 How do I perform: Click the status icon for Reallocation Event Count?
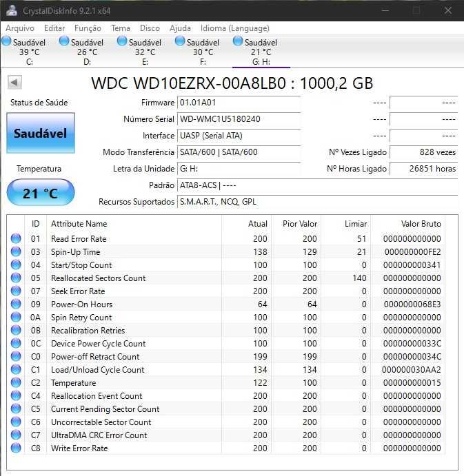click(x=16, y=395)
